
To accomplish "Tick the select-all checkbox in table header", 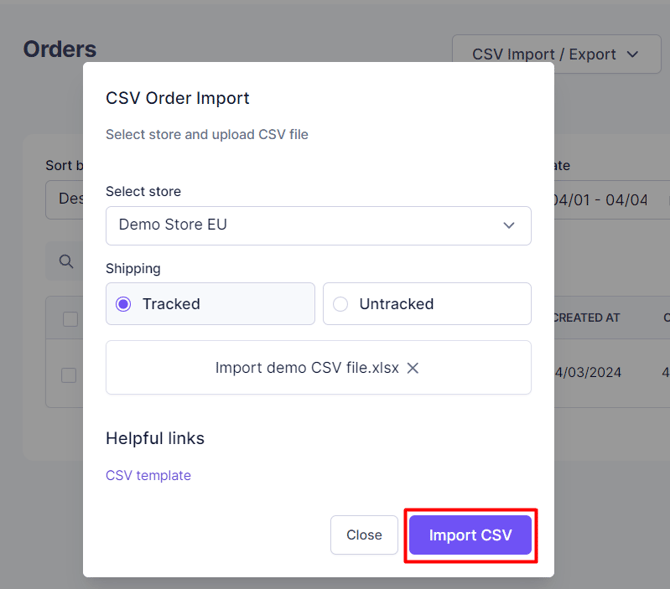I will pyautogui.click(x=70, y=319).
